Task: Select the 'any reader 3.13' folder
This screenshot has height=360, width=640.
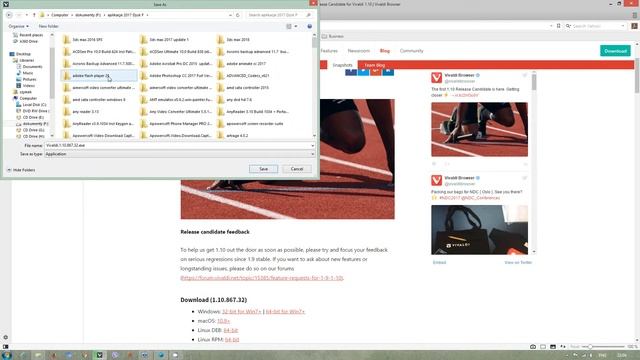Action: [x=85, y=111]
